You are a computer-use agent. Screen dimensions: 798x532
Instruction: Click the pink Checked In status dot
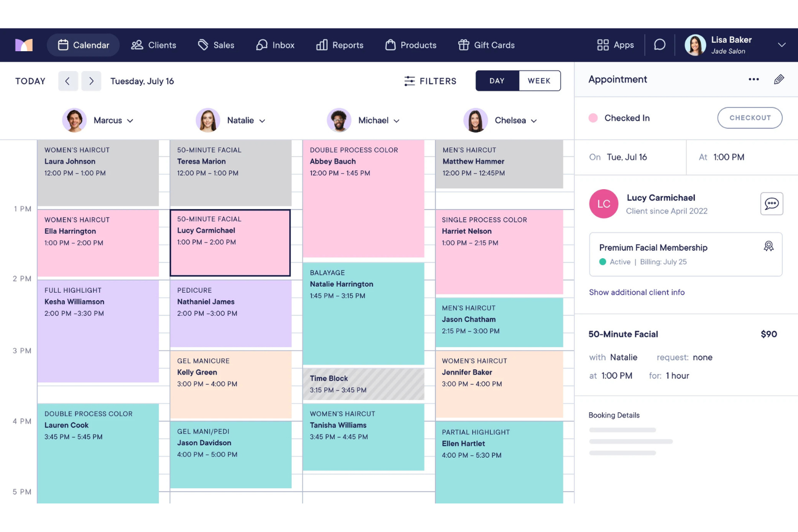tap(593, 118)
